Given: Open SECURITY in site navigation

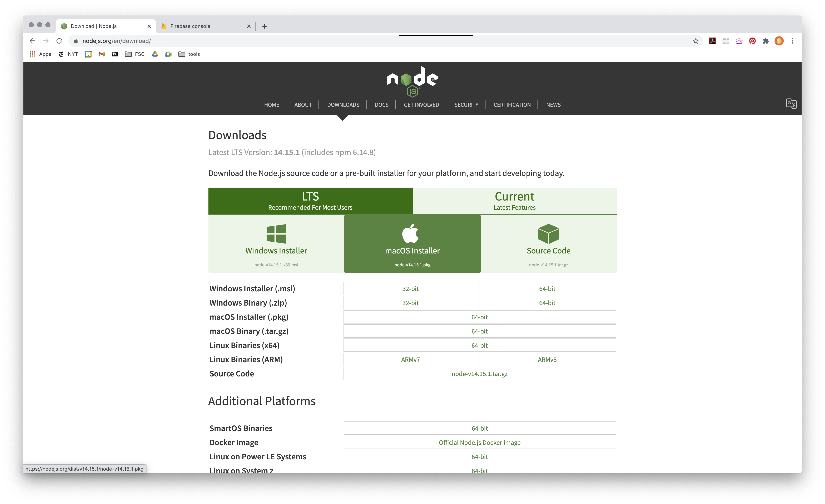Looking at the screenshot, I should coord(466,105).
